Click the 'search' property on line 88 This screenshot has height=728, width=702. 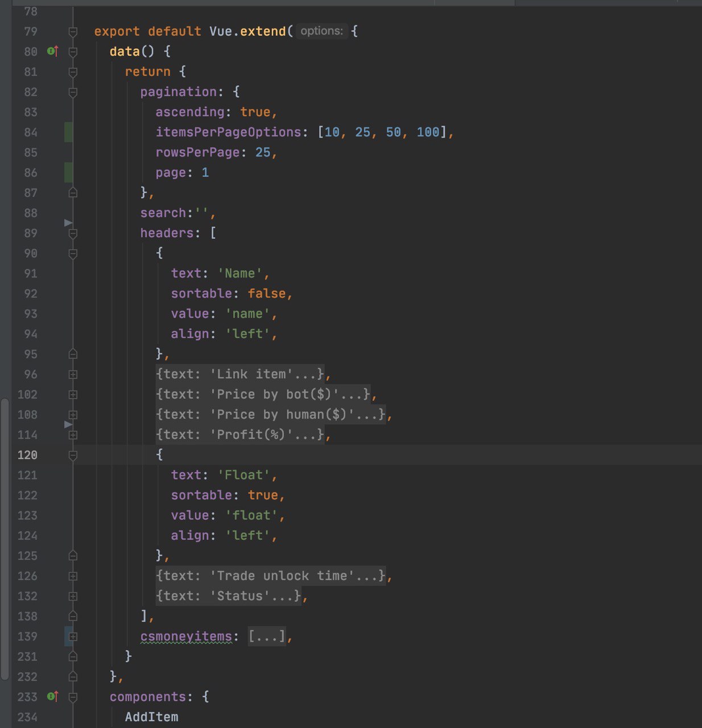(163, 213)
